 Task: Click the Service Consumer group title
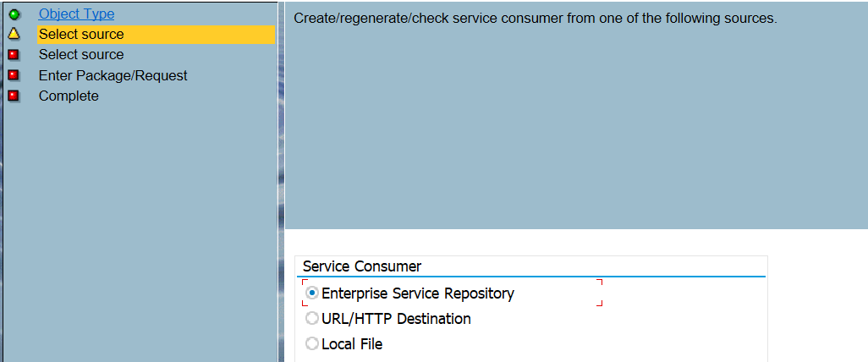362,266
